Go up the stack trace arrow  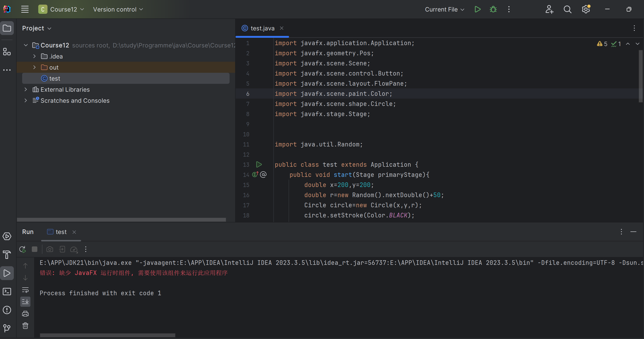point(25,266)
